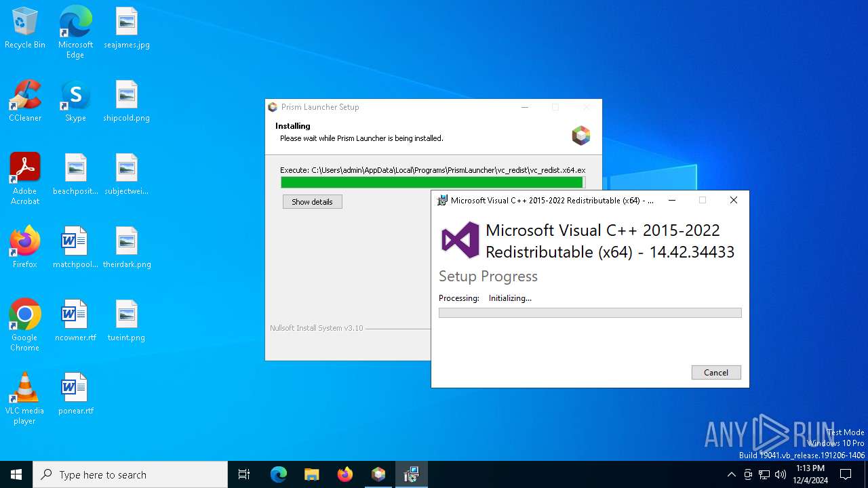
Task: Select the matchpool... Word document on the desktop
Action: click(x=75, y=248)
